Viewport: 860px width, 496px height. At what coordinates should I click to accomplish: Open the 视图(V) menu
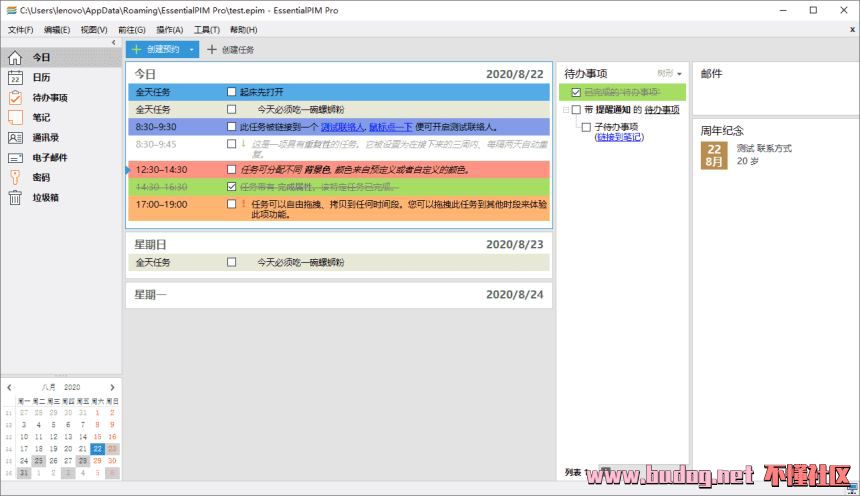(x=94, y=30)
